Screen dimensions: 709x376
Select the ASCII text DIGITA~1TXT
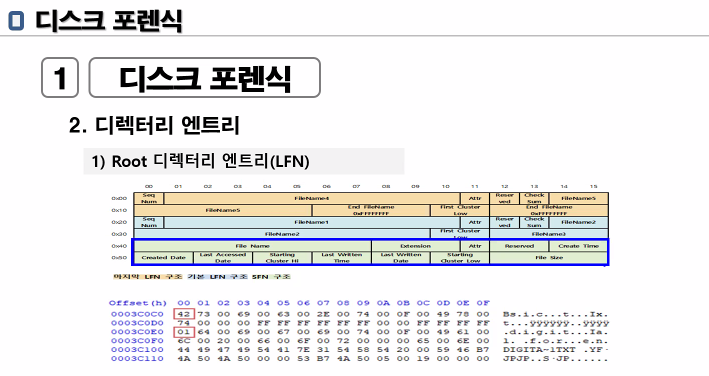539,350
